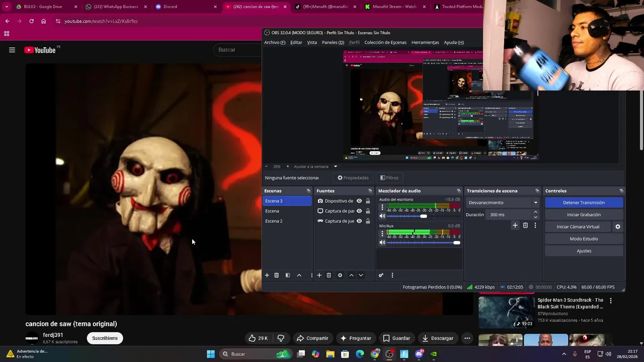Adjust Audio del escritorio volume slider

pos(424,216)
